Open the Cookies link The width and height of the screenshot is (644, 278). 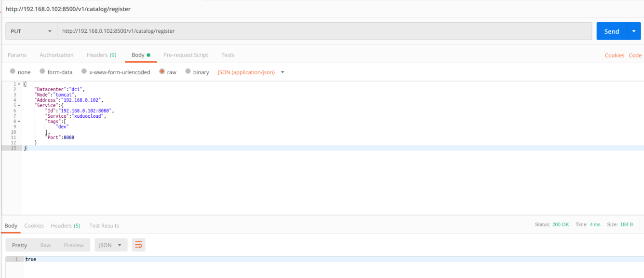click(615, 56)
